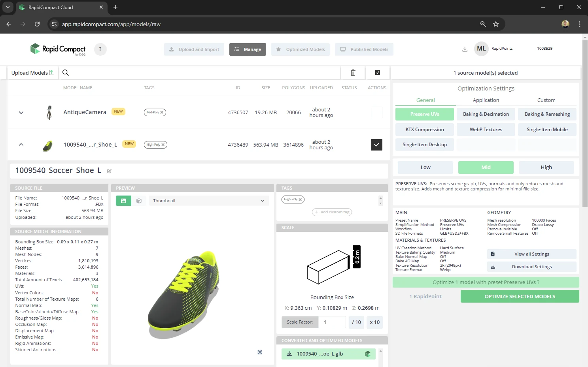Open the browser tab search dropdown
The width and height of the screenshot is (588, 367).
click(x=8, y=7)
